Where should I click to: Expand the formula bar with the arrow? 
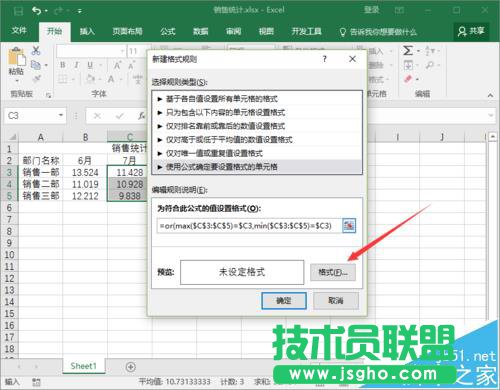tap(490, 116)
